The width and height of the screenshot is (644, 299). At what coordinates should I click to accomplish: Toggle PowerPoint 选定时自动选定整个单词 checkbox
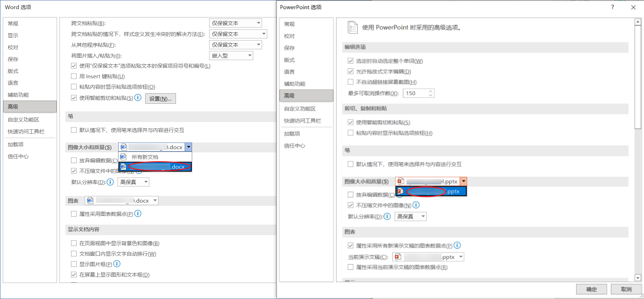coord(351,61)
